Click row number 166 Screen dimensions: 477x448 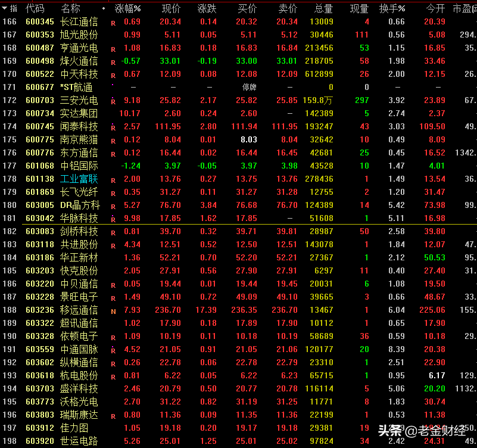tap(10, 21)
